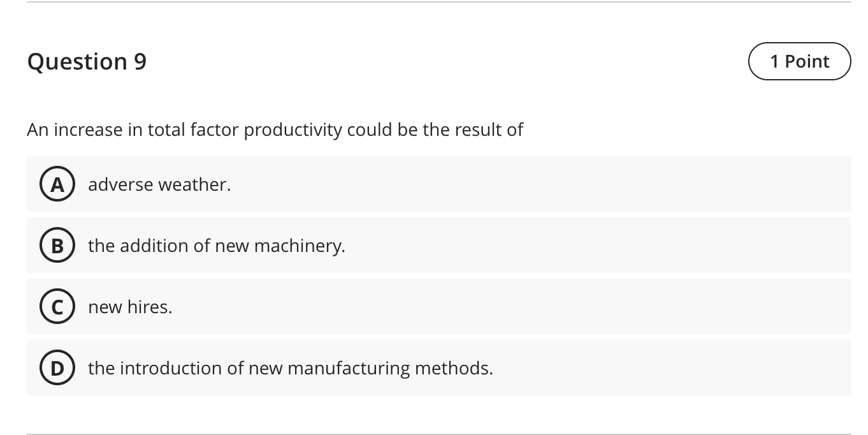Click the 1 Point badge
Viewport: 868px width, 435px height.
pyautogui.click(x=800, y=61)
